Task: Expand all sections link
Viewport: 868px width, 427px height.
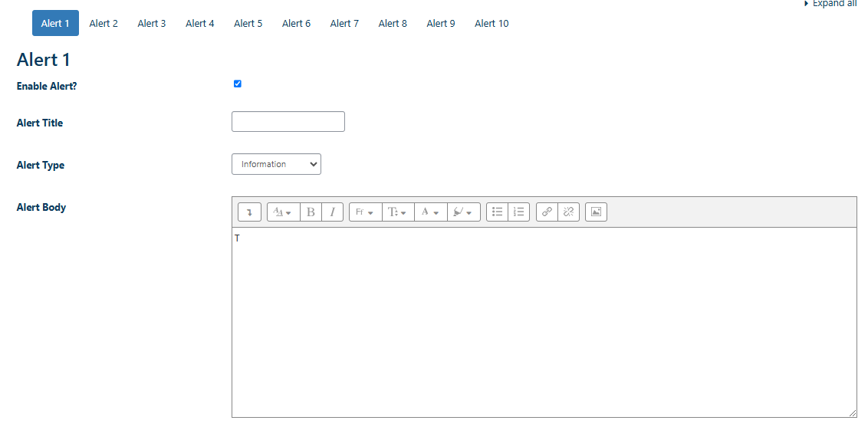Action: (830, 3)
